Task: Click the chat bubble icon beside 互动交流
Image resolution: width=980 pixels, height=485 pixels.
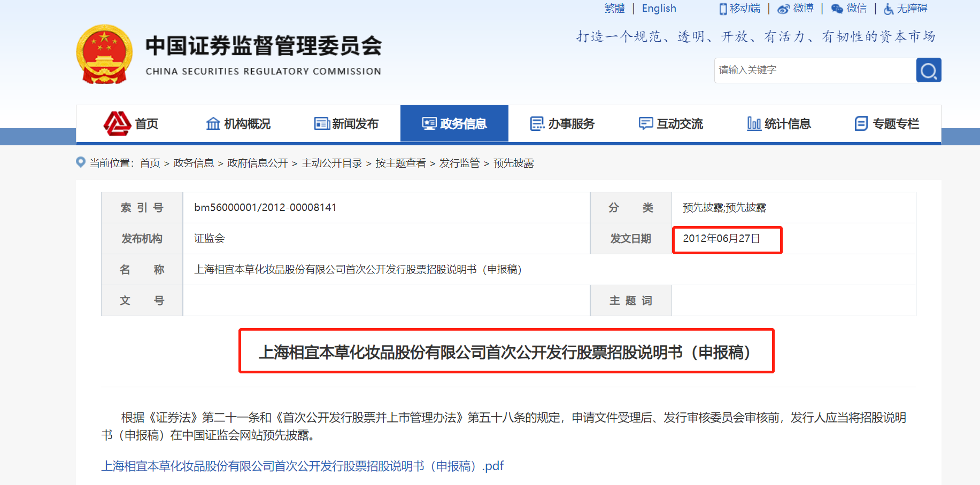Action: (x=646, y=123)
